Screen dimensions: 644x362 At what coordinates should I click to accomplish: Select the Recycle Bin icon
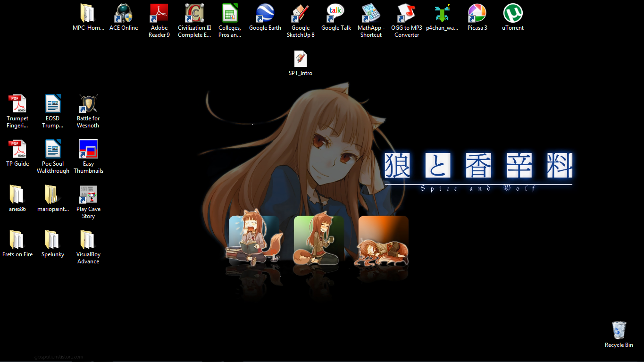click(619, 330)
